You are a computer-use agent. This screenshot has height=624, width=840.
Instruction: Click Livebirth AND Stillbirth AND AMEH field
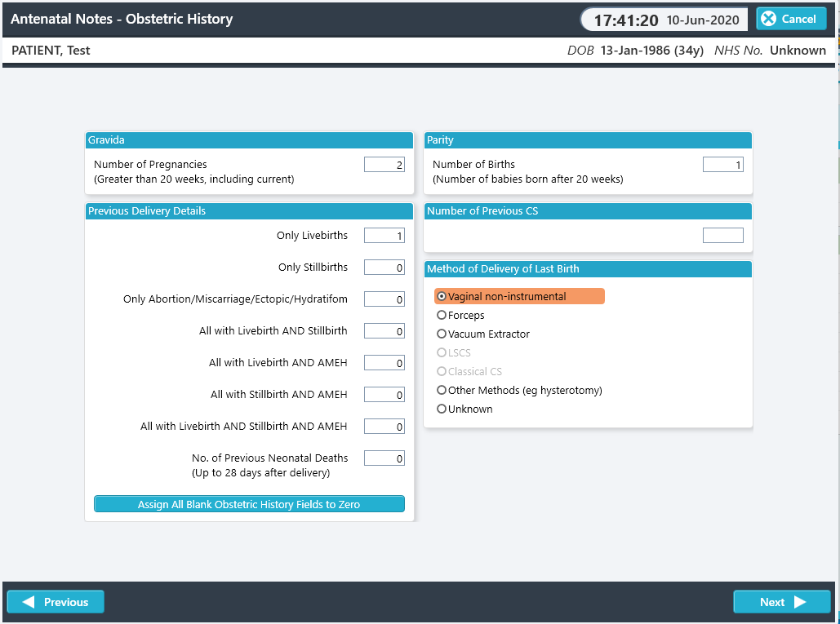tap(384, 427)
